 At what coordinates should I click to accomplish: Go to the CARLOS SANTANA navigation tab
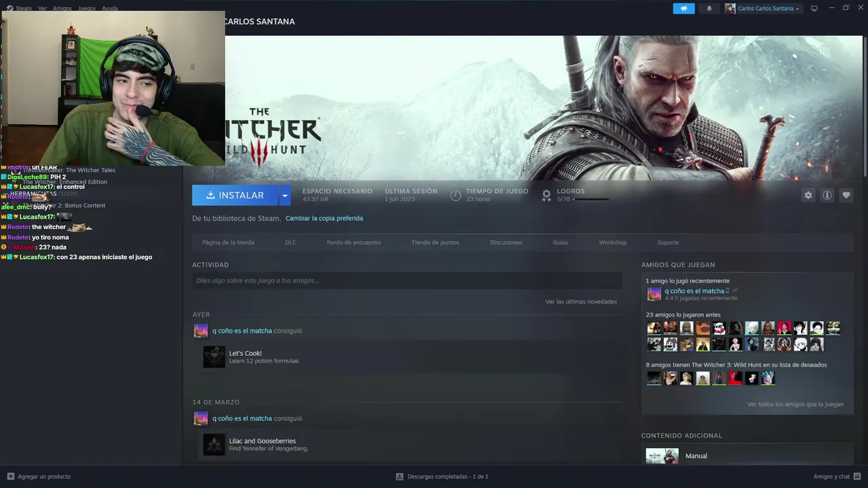(260, 22)
